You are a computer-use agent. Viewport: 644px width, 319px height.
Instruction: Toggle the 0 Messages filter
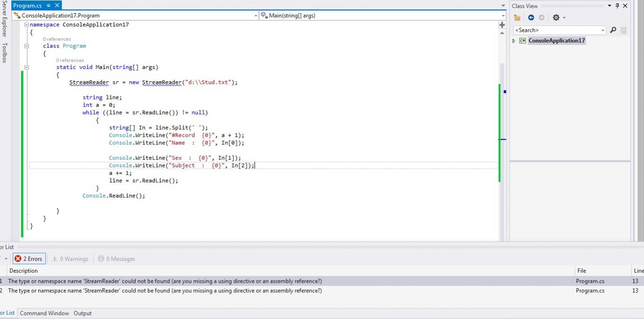pyautogui.click(x=117, y=259)
